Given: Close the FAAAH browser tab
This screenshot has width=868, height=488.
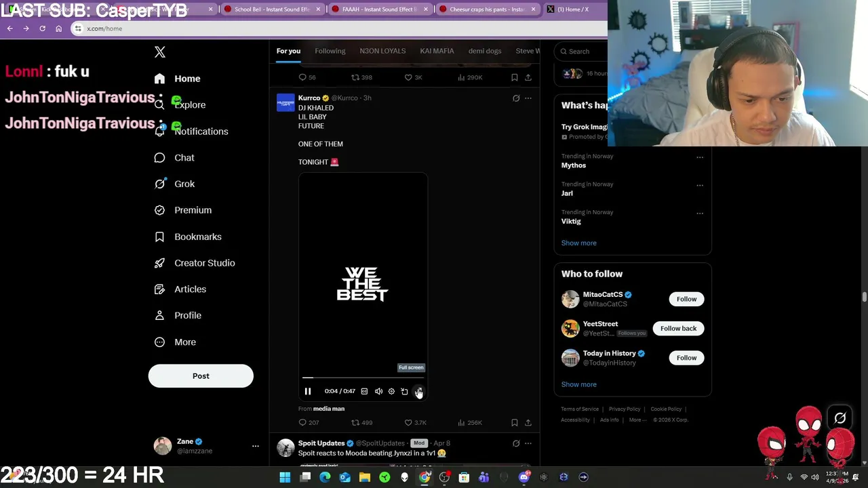Looking at the screenshot, I should (x=425, y=9).
